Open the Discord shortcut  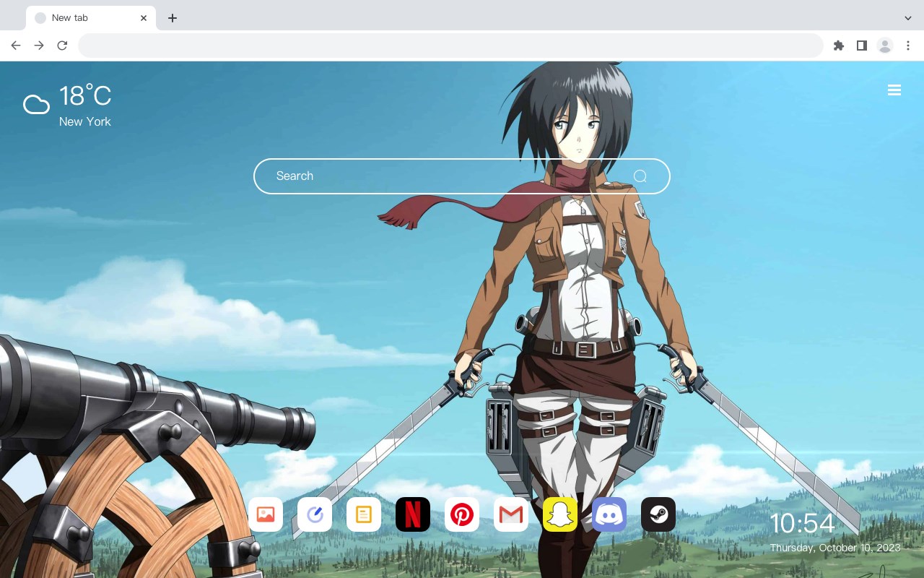pos(609,514)
